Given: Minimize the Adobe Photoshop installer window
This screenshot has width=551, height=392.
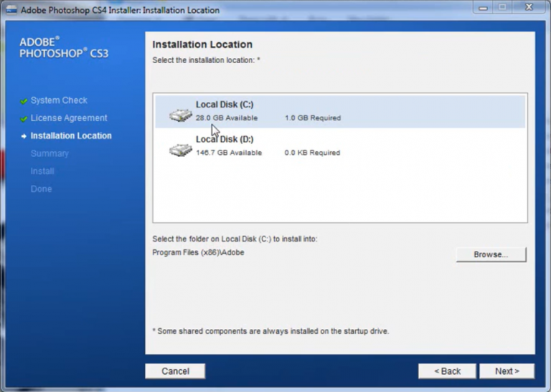Looking at the screenshot, I should (482, 8).
